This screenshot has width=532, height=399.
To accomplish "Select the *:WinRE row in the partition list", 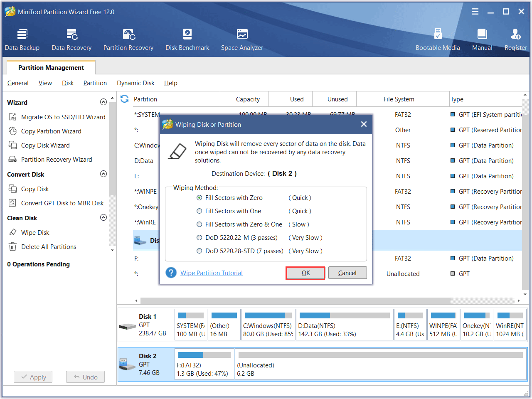I will (x=327, y=222).
